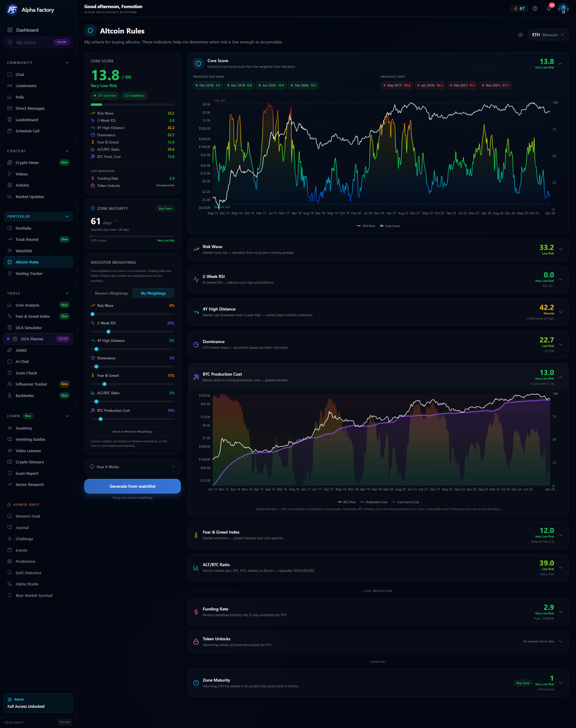Viewport: 576px width, 728px height.
Task: Open the AI Chat tool
Action: (22, 361)
